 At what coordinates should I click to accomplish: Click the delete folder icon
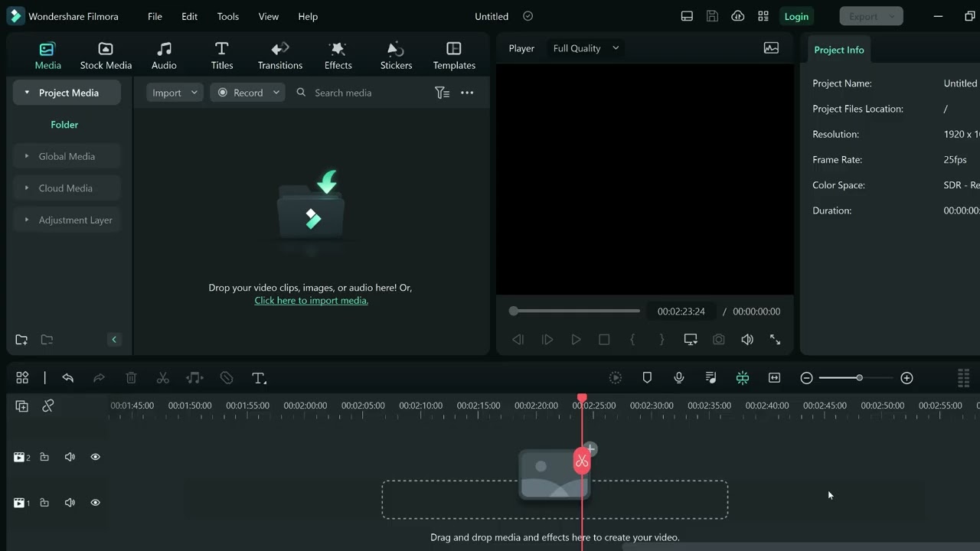pyautogui.click(x=47, y=340)
